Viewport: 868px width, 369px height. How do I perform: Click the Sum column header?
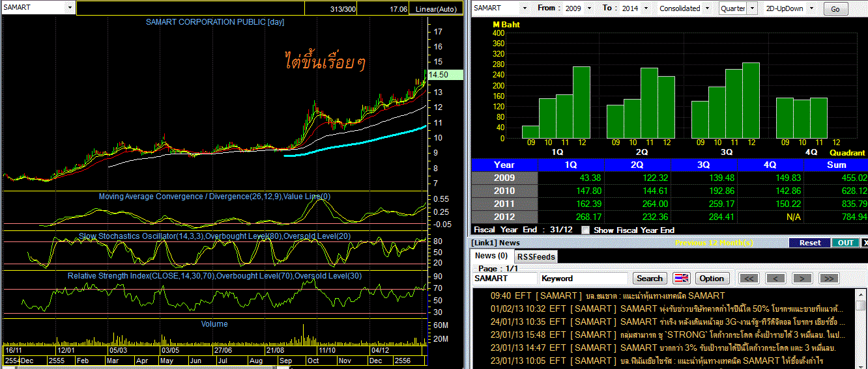tap(836, 165)
